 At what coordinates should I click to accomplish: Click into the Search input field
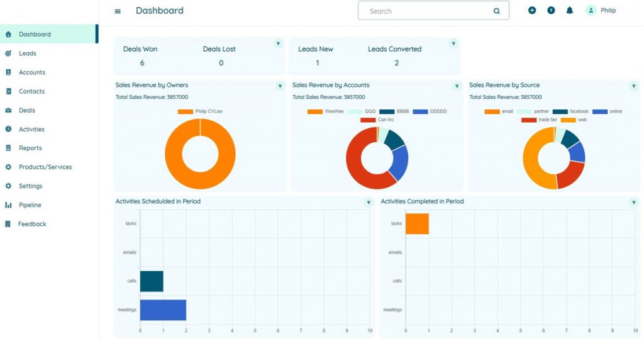[425, 11]
